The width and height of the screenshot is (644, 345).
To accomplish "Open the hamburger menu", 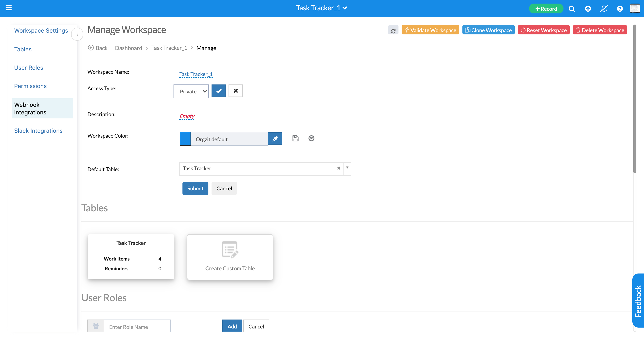I will pyautogui.click(x=9, y=8).
